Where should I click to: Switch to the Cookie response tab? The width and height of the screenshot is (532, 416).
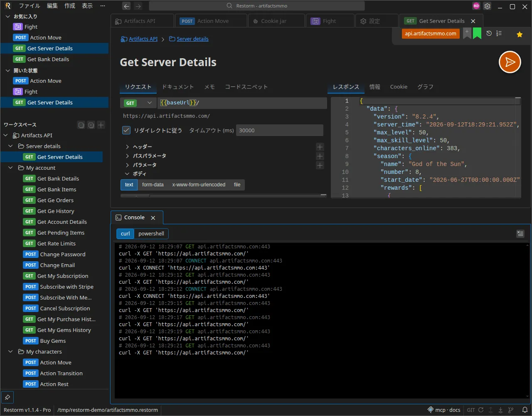(x=399, y=87)
